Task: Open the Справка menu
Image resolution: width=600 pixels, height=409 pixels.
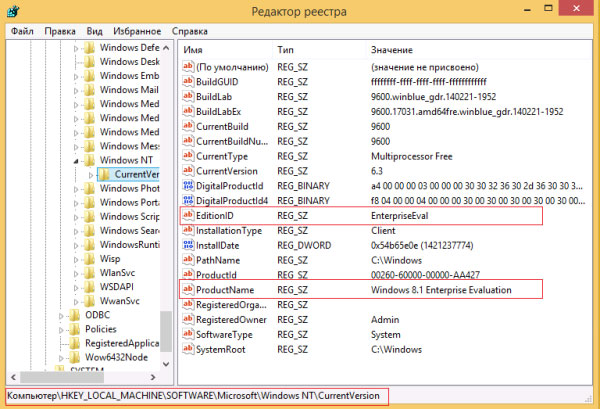Action: 190,31
